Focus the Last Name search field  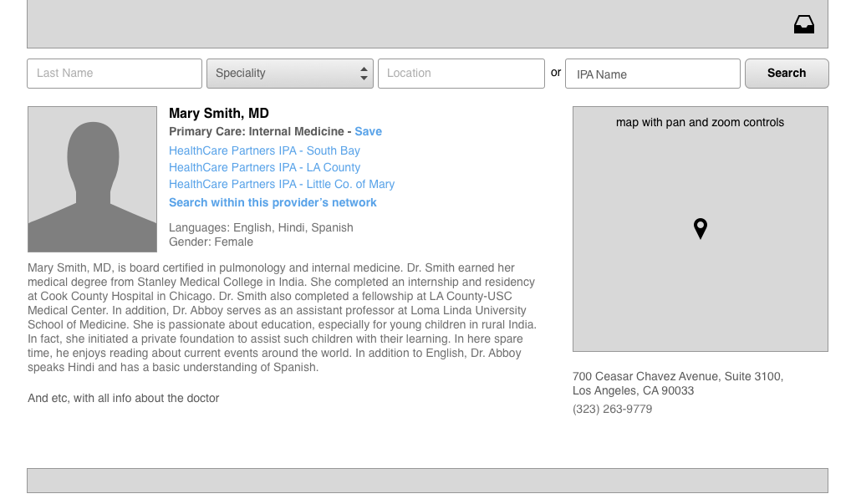(115, 74)
